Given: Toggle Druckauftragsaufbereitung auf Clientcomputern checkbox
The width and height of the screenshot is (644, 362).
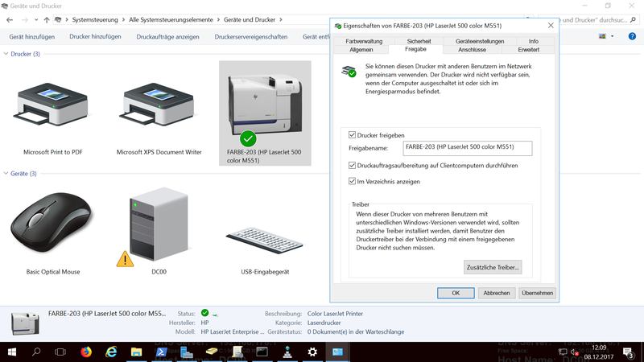Looking at the screenshot, I should pos(352,165).
